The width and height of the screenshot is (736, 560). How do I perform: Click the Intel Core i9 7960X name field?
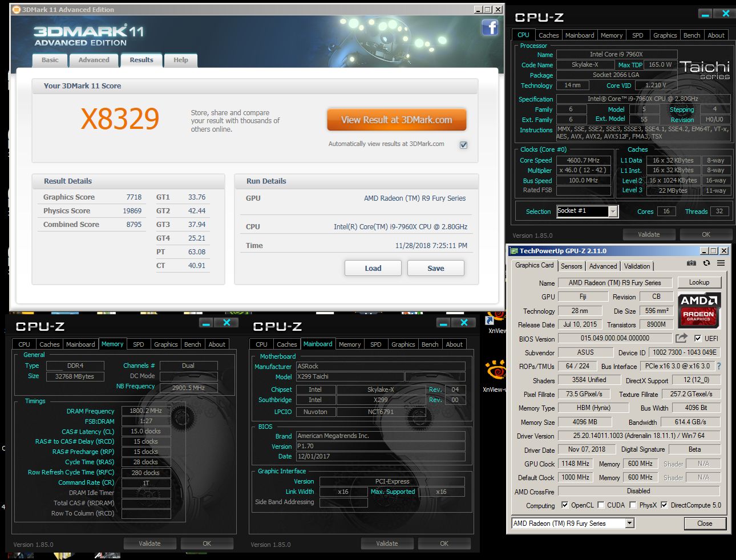[x=616, y=54]
